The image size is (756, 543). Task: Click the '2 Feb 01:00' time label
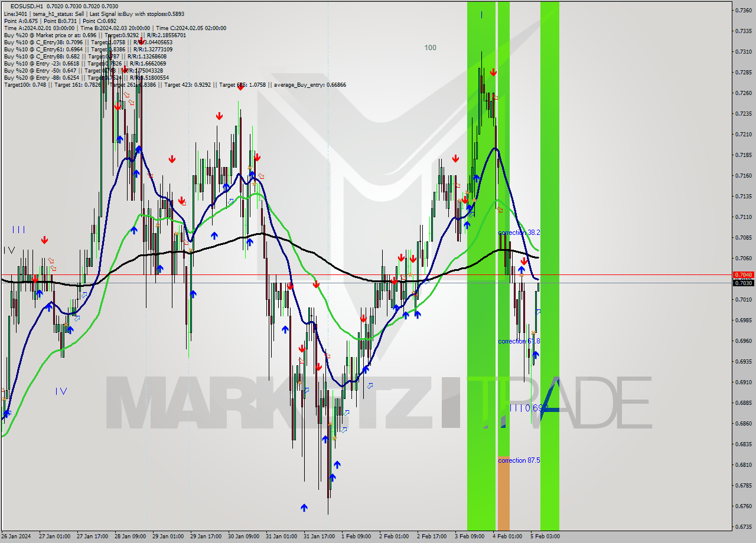[x=394, y=537]
